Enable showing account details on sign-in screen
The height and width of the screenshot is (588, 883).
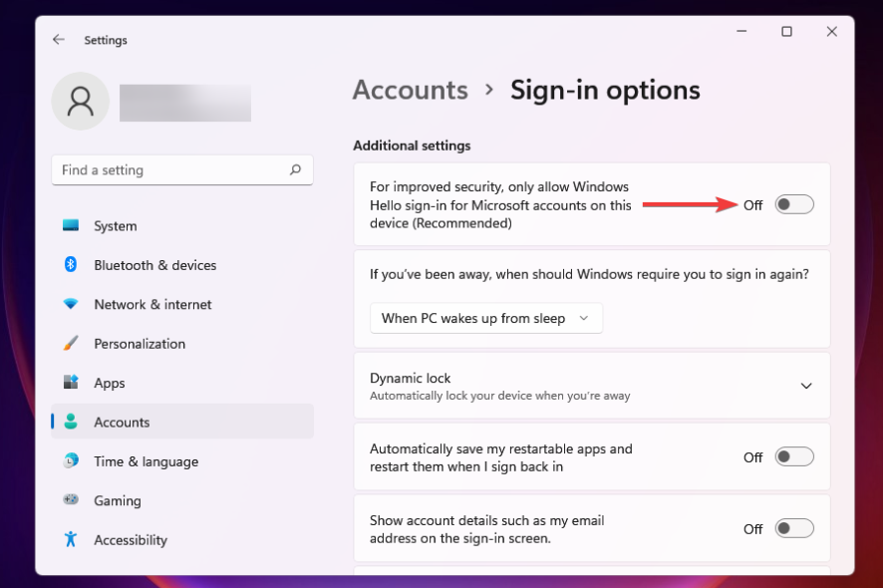point(794,528)
